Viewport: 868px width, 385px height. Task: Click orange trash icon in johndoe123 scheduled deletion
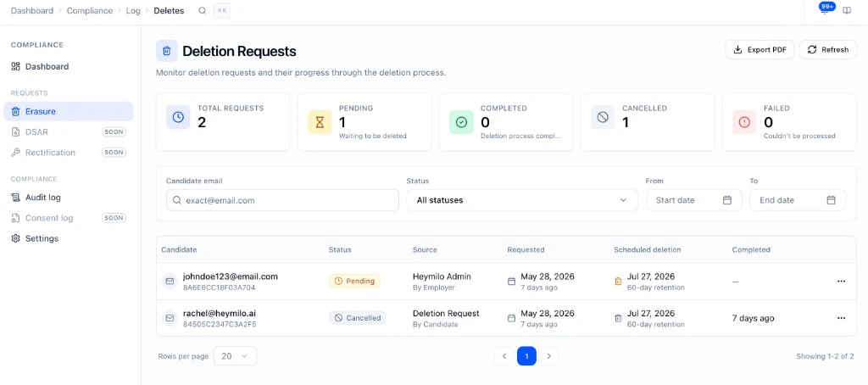tap(618, 282)
